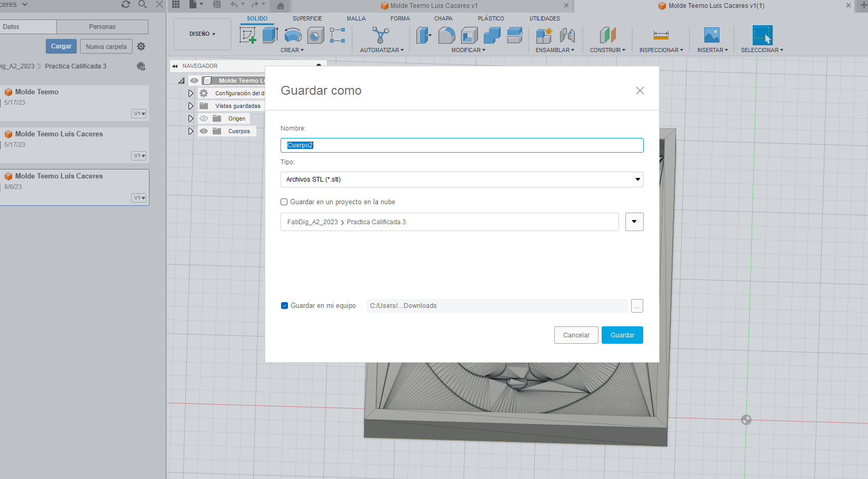Click the Nueva carpeta button
868x479 pixels.
[106, 46]
